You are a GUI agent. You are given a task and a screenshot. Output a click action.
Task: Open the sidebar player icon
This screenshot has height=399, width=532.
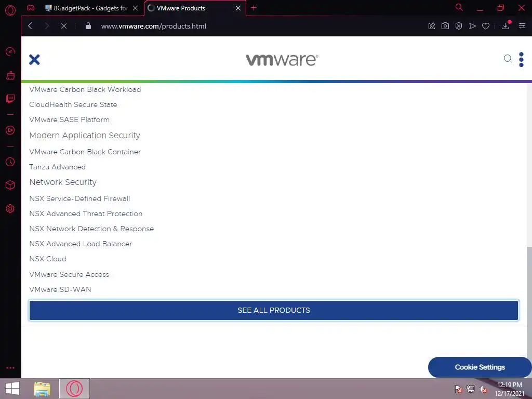[10, 130]
